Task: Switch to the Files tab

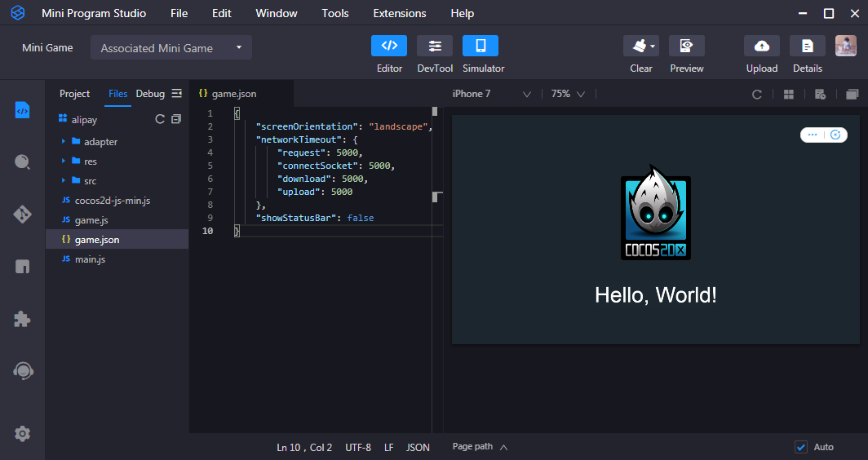Action: (118, 94)
